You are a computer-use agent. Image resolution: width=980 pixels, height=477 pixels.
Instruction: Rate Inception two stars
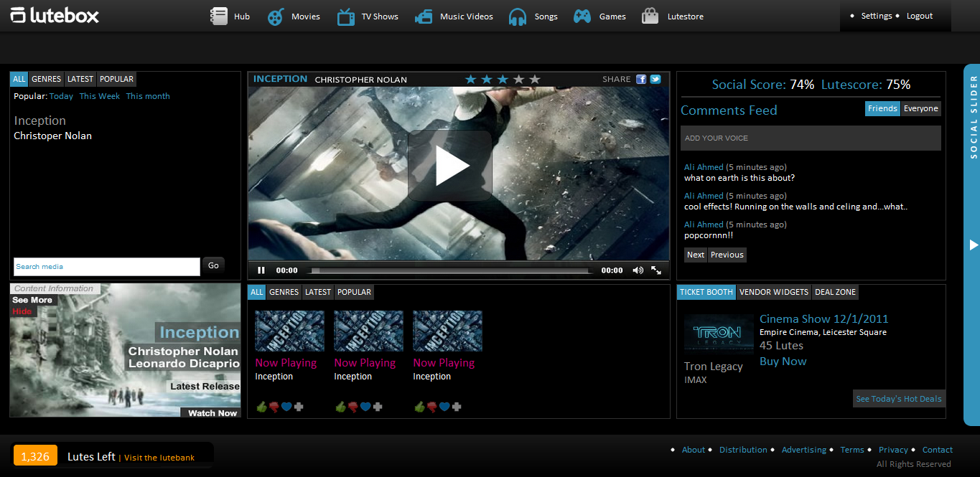tap(487, 79)
